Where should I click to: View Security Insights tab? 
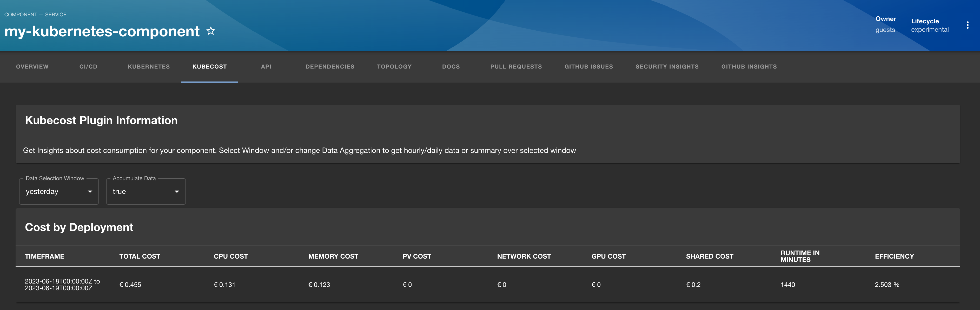click(x=667, y=66)
